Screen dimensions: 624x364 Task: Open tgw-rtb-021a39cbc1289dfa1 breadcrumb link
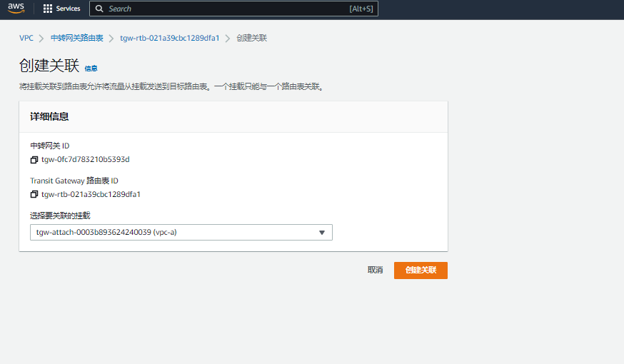[169, 39]
